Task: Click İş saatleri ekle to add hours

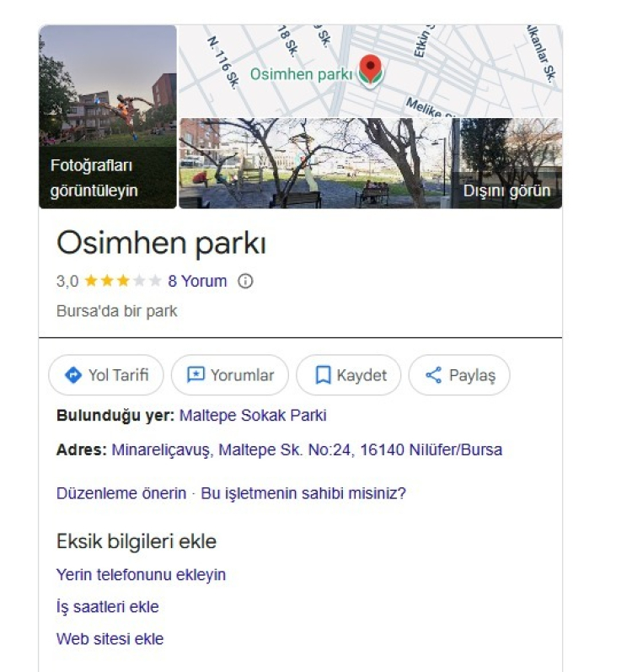Action: point(107,607)
